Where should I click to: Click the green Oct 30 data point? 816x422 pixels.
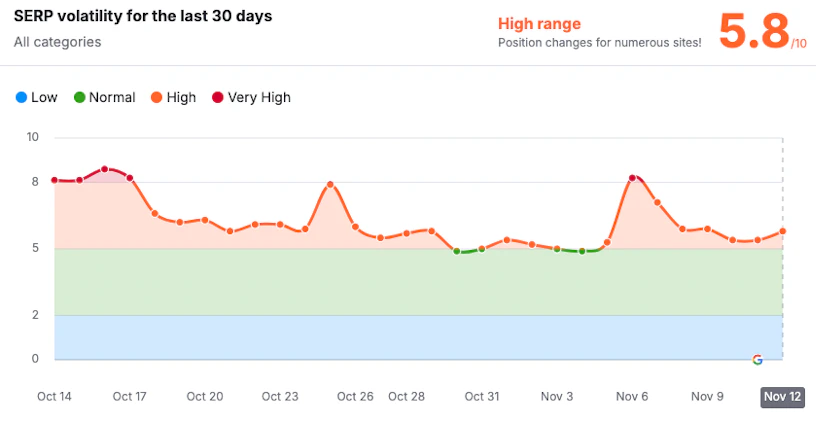point(456,251)
